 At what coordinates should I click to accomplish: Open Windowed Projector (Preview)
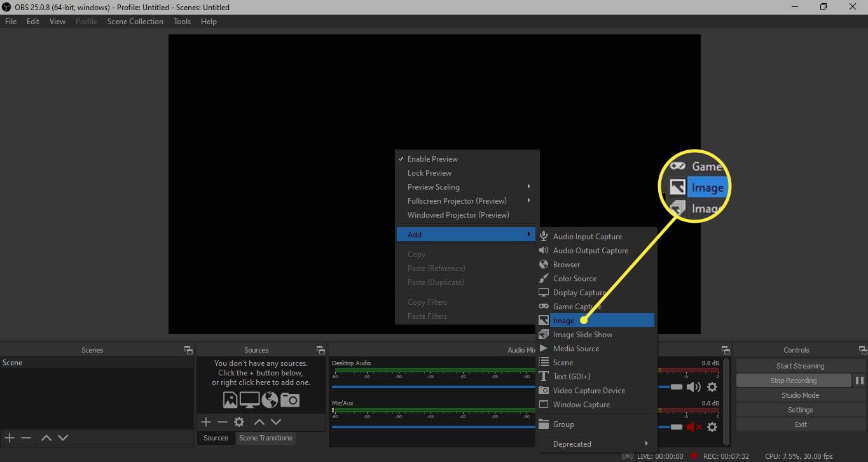[467, 215]
